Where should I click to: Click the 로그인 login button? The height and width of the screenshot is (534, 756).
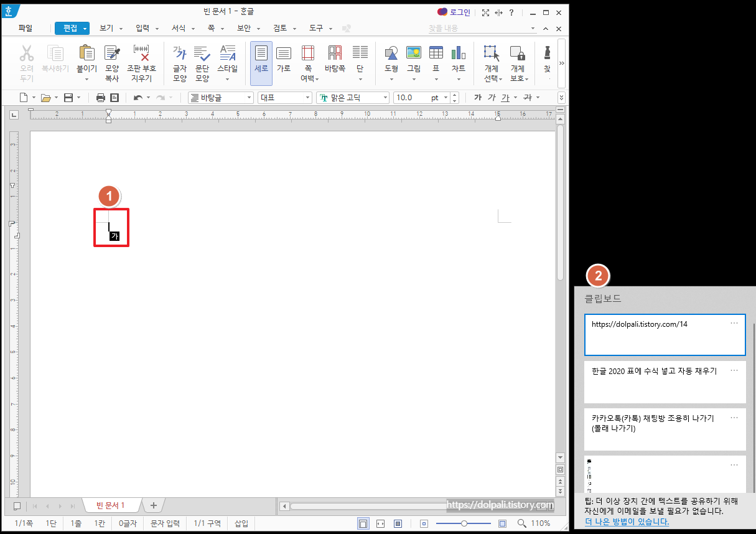(454, 12)
